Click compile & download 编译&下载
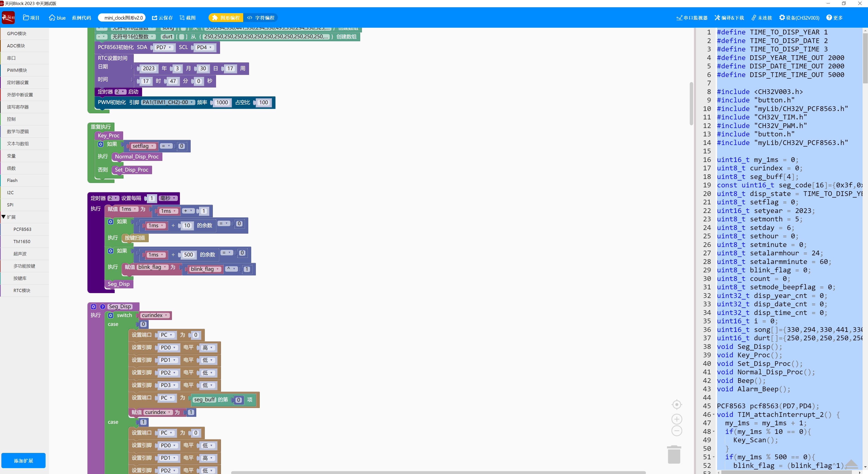Viewport: 868px width, 474px height. (x=729, y=17)
